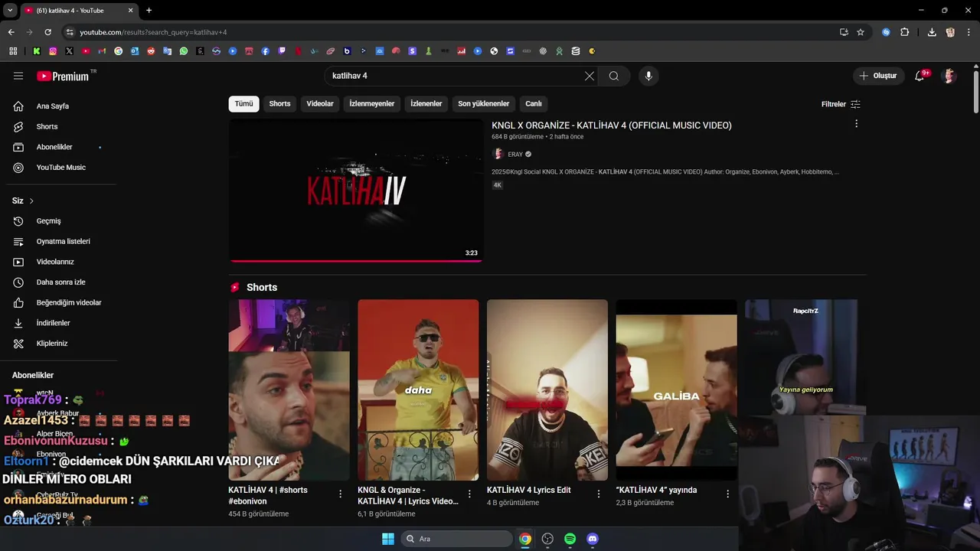This screenshot has height=551, width=980.
Task: Open Spotify from the taskbar
Action: pyautogui.click(x=570, y=539)
